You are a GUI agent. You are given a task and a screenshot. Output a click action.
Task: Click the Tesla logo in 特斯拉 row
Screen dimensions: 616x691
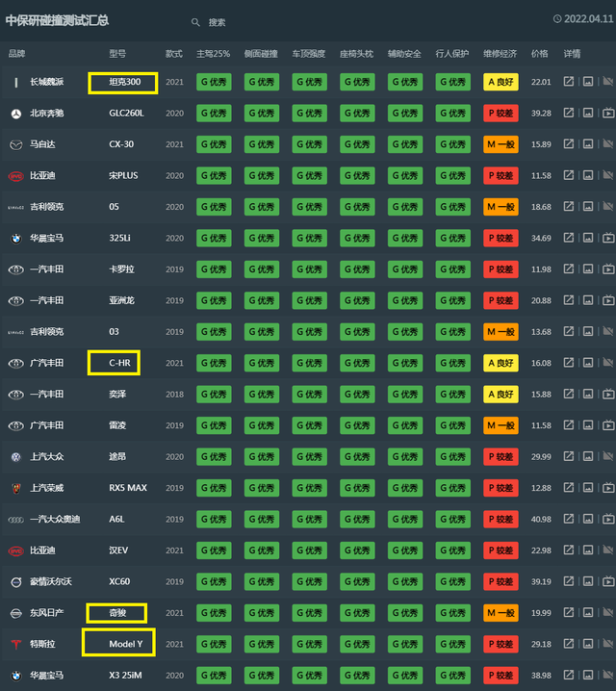(15, 644)
